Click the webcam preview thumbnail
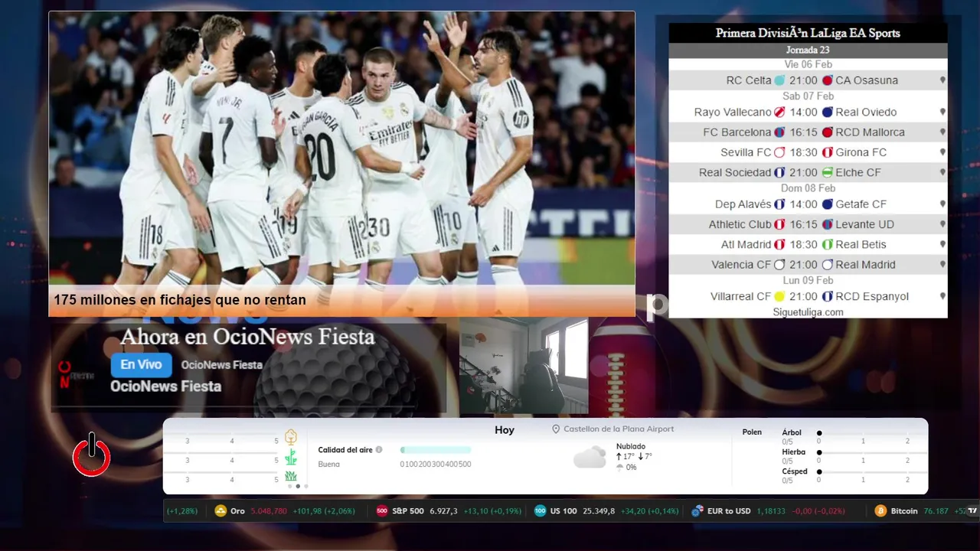The height and width of the screenshot is (551, 980). 524,366
